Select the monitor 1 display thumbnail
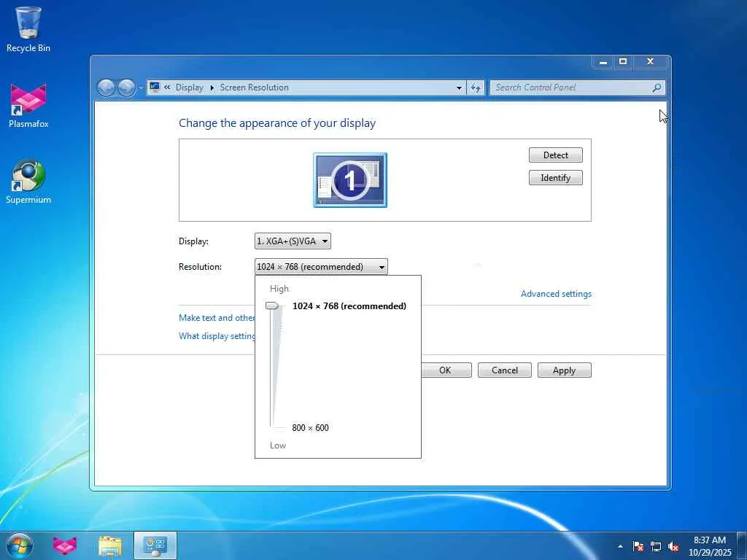This screenshot has height=560, width=747. tap(350, 180)
